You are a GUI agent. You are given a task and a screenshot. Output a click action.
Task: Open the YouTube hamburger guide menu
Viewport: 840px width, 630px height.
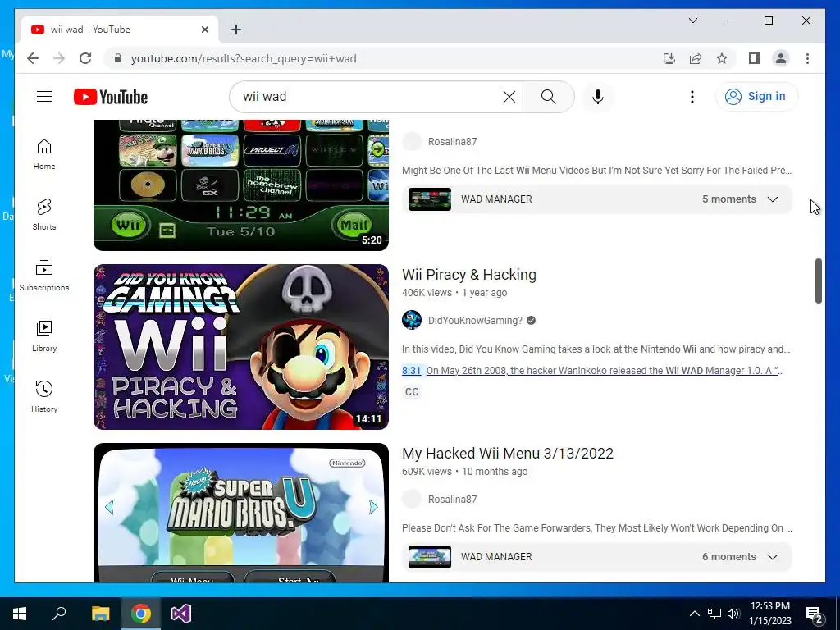tap(44, 97)
